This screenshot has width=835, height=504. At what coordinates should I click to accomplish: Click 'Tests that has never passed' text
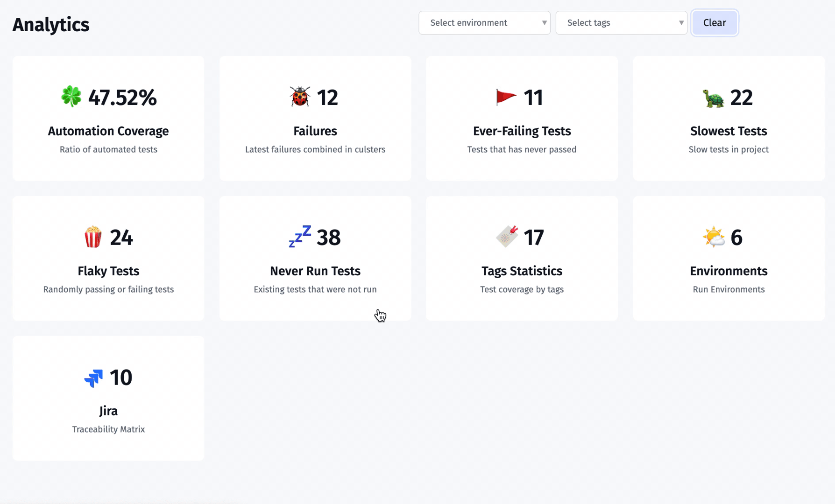click(522, 150)
